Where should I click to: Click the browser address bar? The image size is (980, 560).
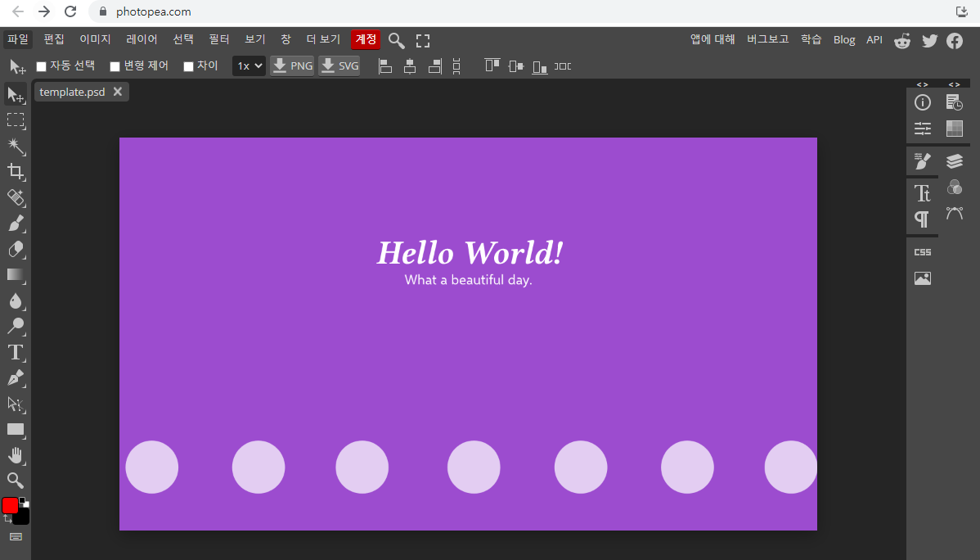pos(519,11)
